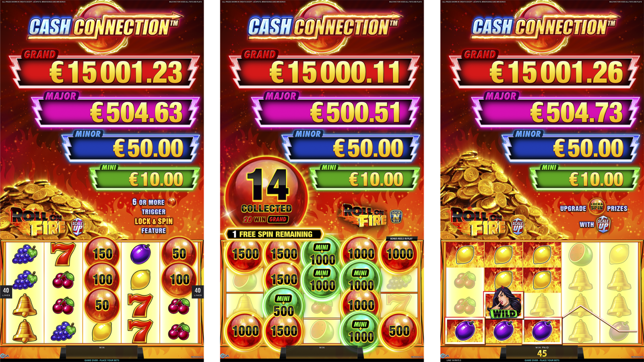Viewport: 644px width, 362px height.
Task: Click the Mini €10.00 banner in left game
Action: coord(144,177)
